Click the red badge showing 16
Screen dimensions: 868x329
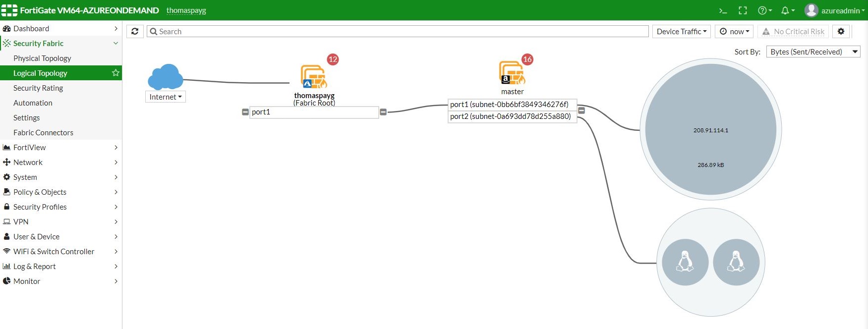pos(527,59)
